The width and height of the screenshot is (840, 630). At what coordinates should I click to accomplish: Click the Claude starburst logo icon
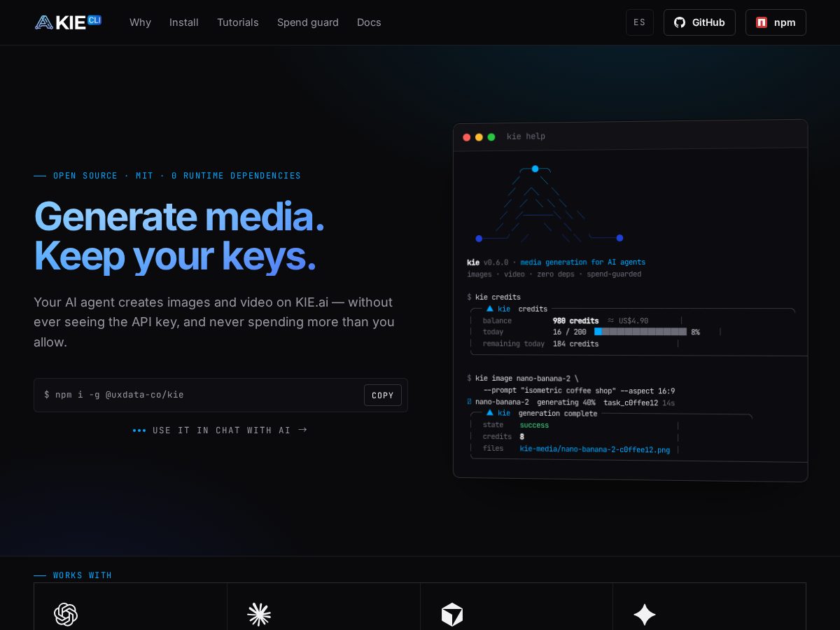[259, 615]
